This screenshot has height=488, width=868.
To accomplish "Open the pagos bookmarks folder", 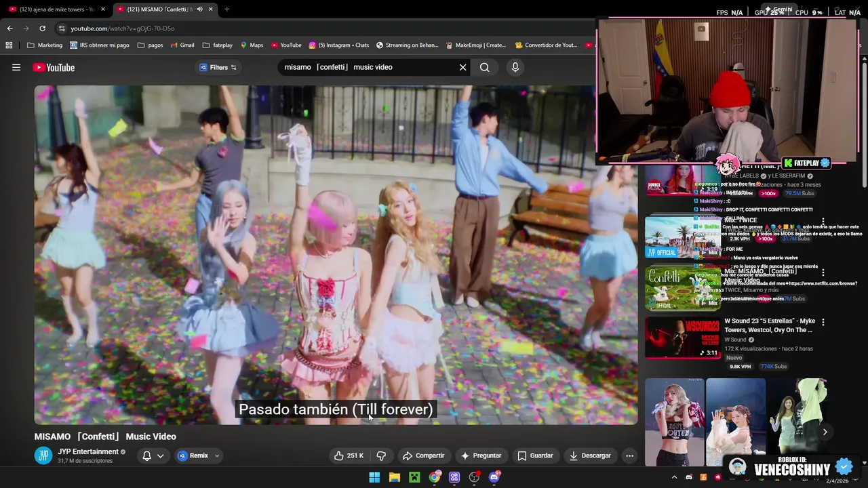I will click(x=150, y=45).
